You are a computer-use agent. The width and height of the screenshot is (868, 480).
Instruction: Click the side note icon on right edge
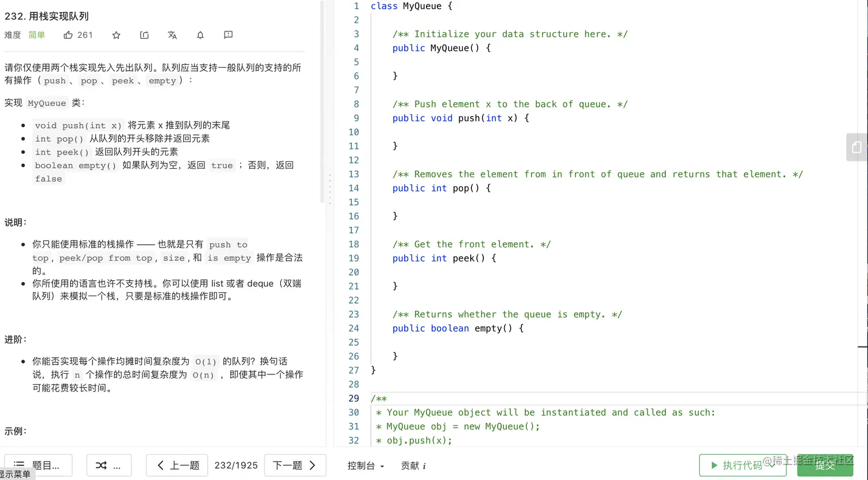tap(857, 147)
